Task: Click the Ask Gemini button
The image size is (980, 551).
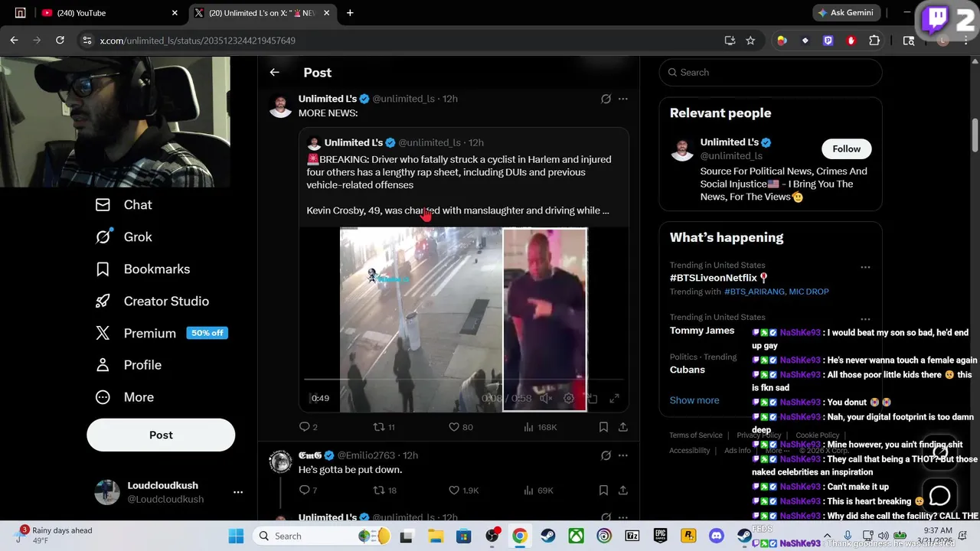Action: (x=845, y=13)
